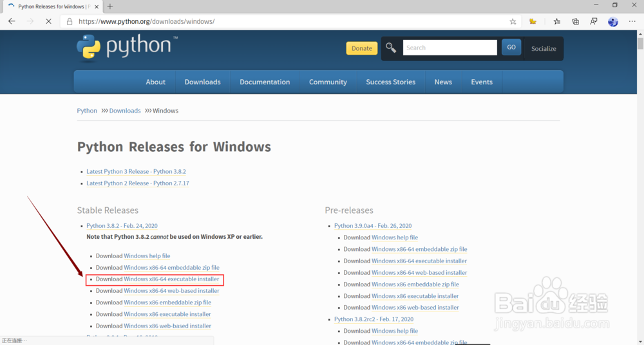
Task: Click the Python breadcrumb link
Action: (x=87, y=111)
